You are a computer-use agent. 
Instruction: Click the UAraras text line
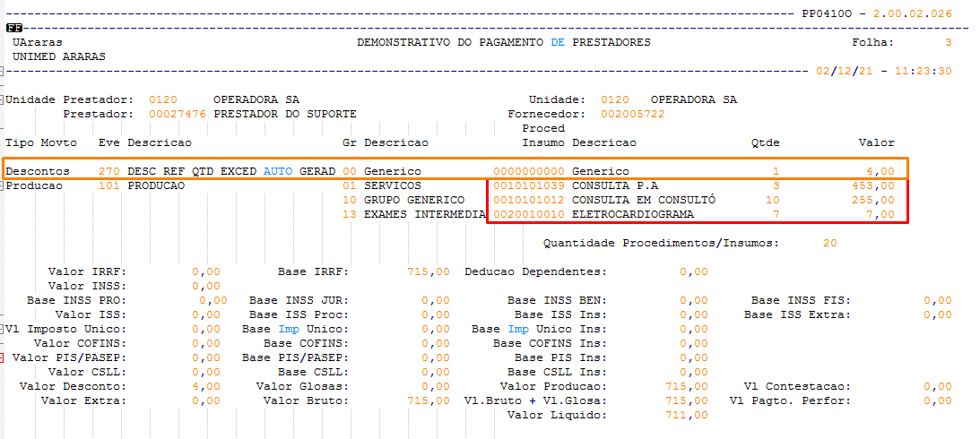pos(38,42)
